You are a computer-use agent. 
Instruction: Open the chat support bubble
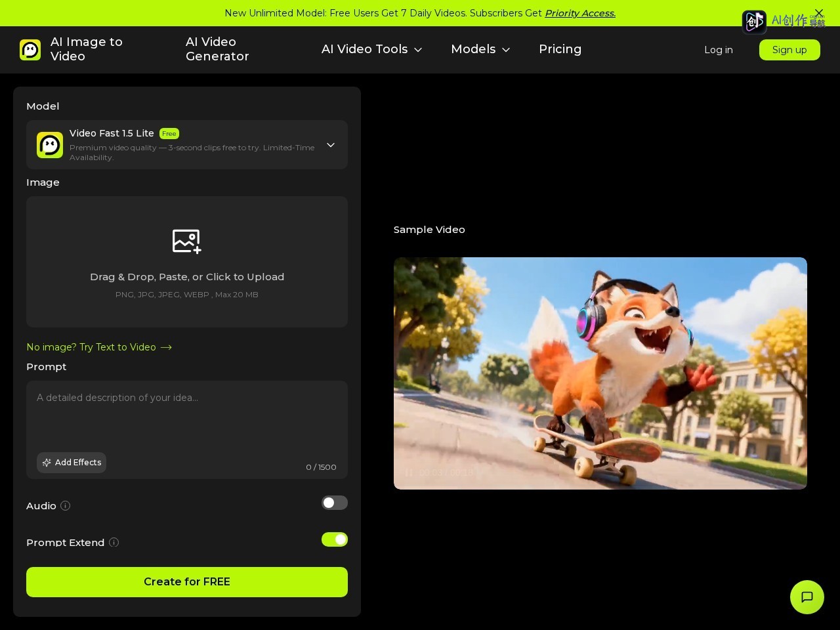coord(807,597)
